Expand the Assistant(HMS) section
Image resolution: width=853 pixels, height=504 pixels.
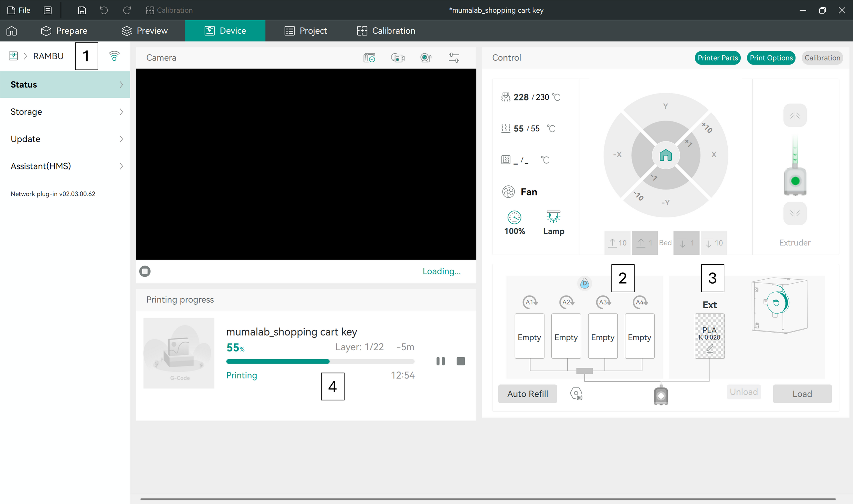click(65, 166)
